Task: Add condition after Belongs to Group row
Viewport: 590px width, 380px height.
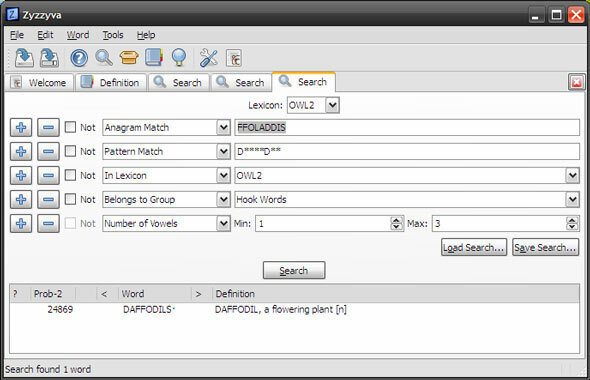Action: (21, 199)
